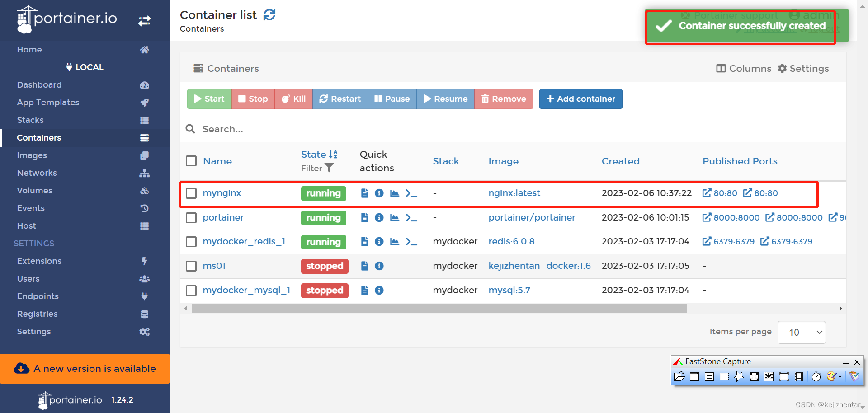Check the portainer row checkbox
The image size is (868, 413).
pos(191,218)
